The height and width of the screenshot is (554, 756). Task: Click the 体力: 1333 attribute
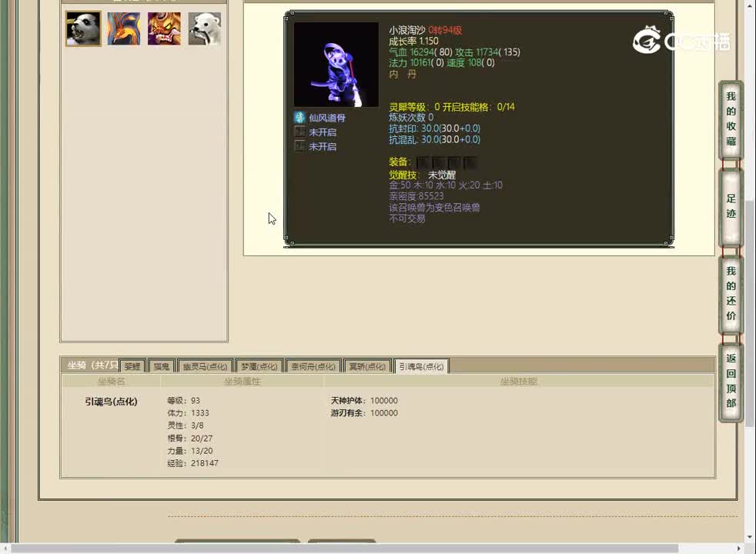188,413
